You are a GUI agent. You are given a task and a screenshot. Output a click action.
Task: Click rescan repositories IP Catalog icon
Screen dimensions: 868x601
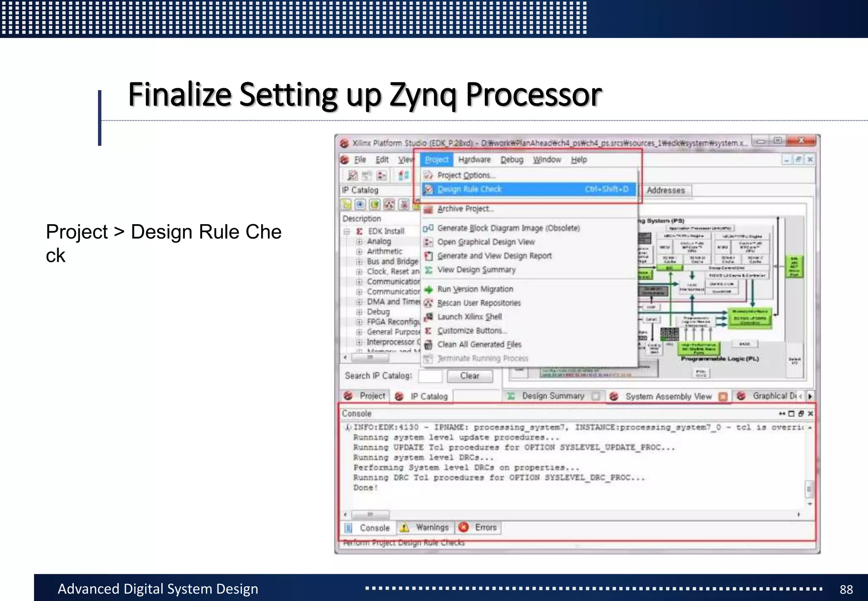click(389, 205)
